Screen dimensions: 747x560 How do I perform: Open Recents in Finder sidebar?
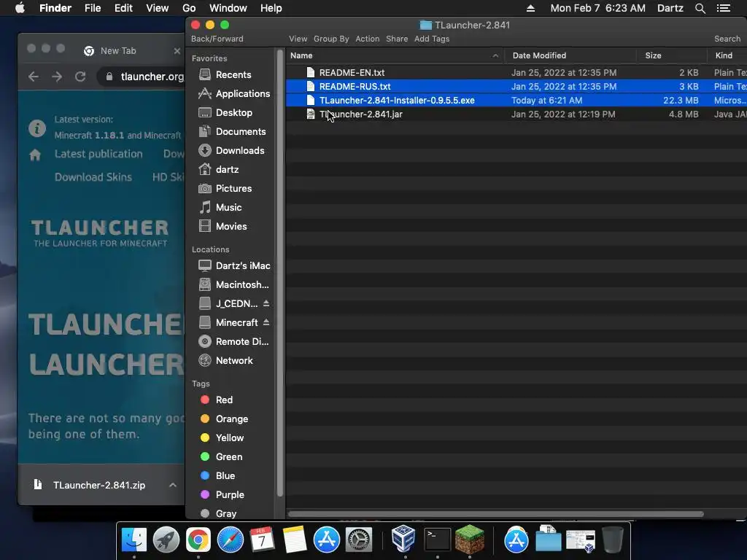[233, 75]
